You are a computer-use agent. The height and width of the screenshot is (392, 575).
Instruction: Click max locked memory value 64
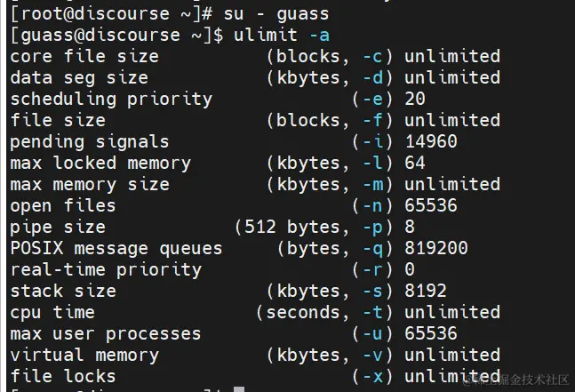[414, 164]
